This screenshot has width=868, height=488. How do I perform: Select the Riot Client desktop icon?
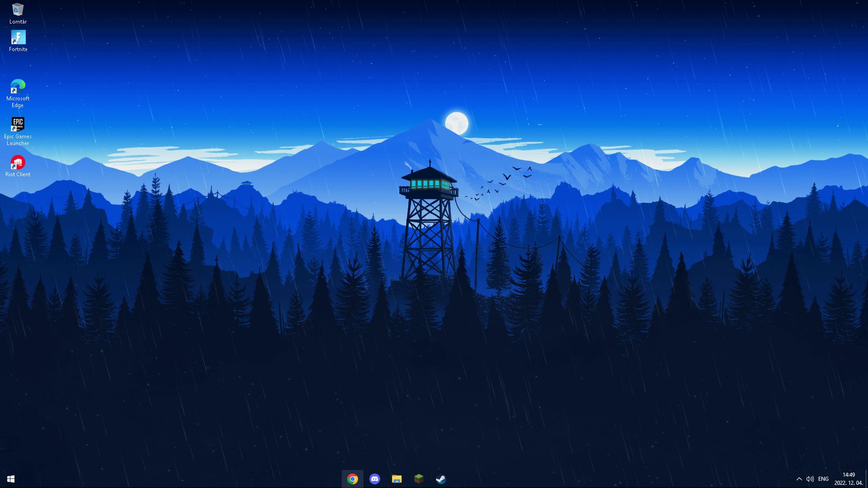tap(18, 162)
